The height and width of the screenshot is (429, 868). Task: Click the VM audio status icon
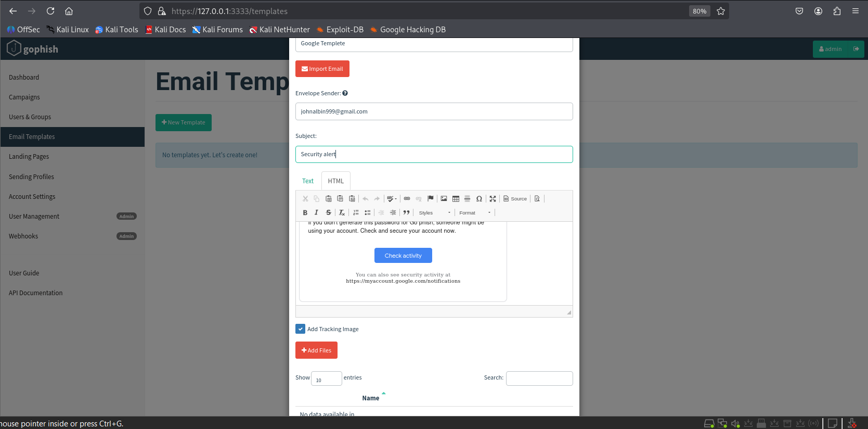(x=735, y=423)
